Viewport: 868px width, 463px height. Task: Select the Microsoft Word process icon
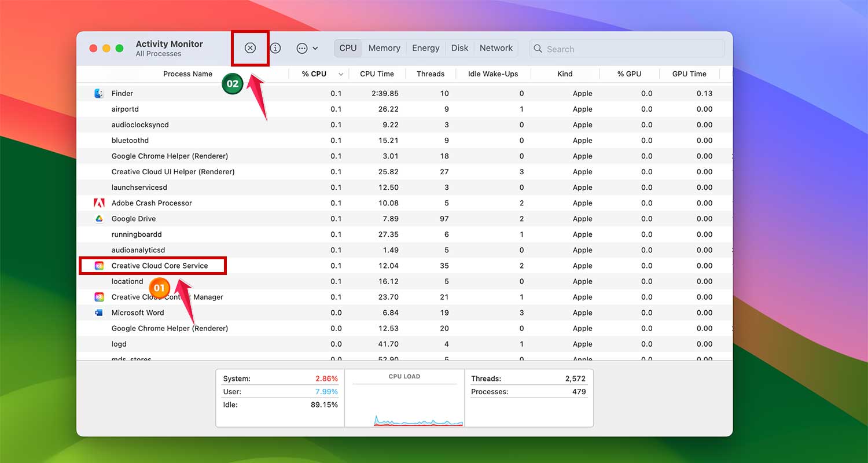(98, 313)
